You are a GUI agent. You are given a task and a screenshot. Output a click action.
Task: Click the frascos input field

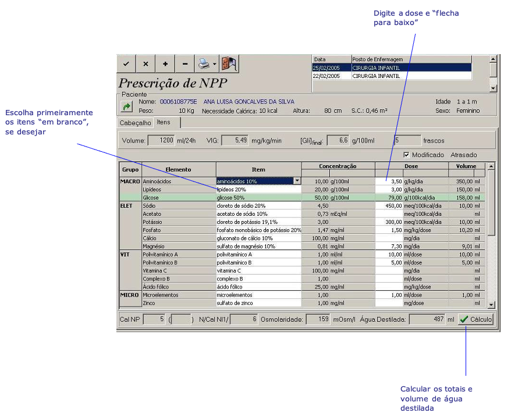(x=407, y=140)
